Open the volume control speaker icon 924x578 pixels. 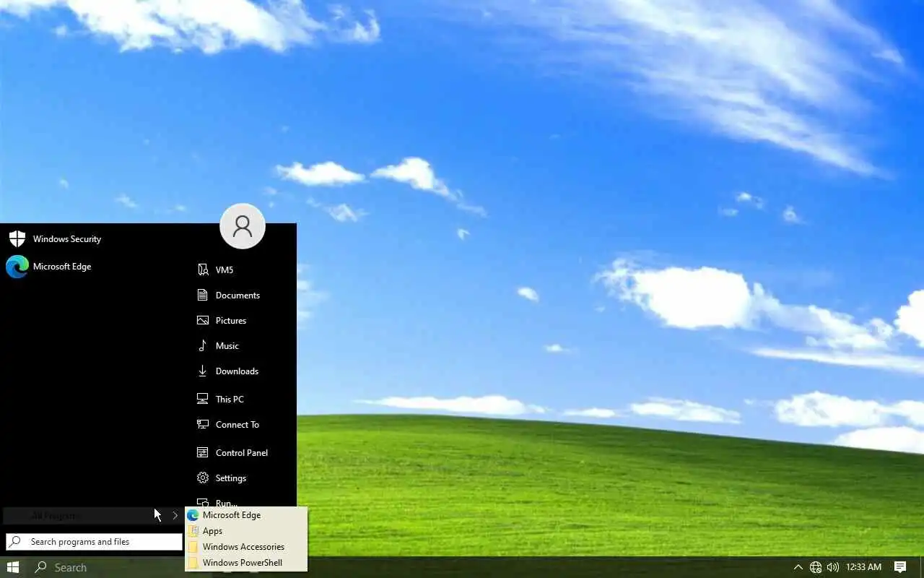833,567
